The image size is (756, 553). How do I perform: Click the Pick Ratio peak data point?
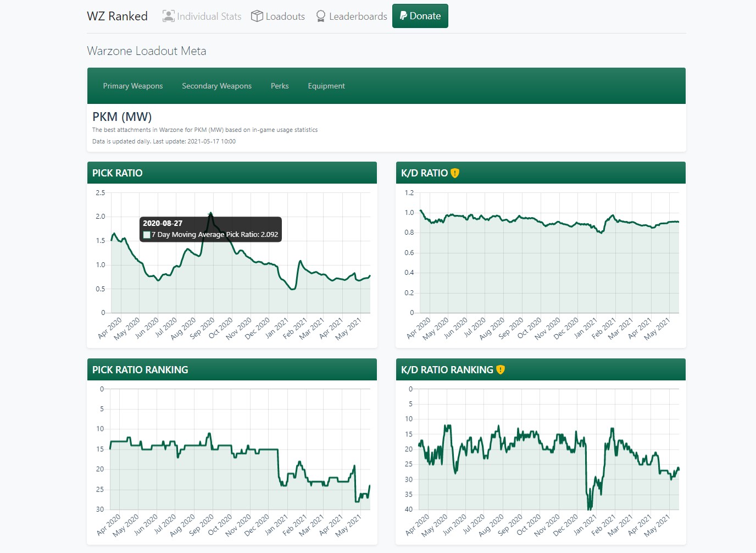pyautogui.click(x=210, y=213)
